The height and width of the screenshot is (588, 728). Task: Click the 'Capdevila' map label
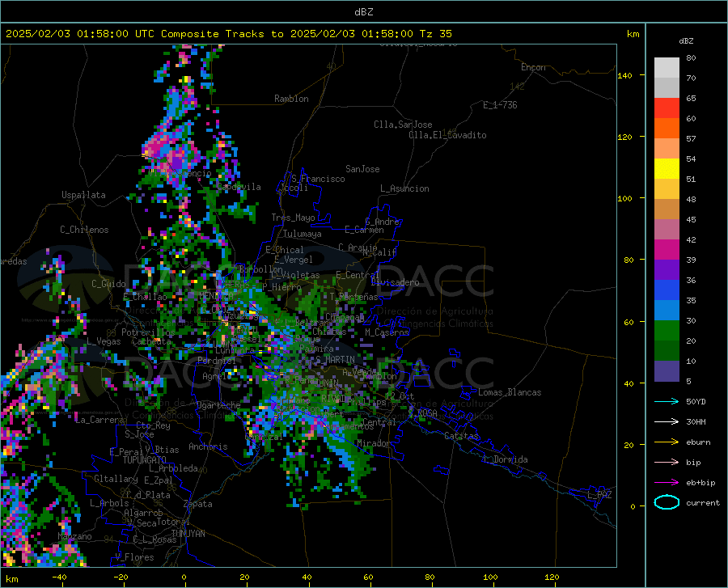[x=239, y=187]
